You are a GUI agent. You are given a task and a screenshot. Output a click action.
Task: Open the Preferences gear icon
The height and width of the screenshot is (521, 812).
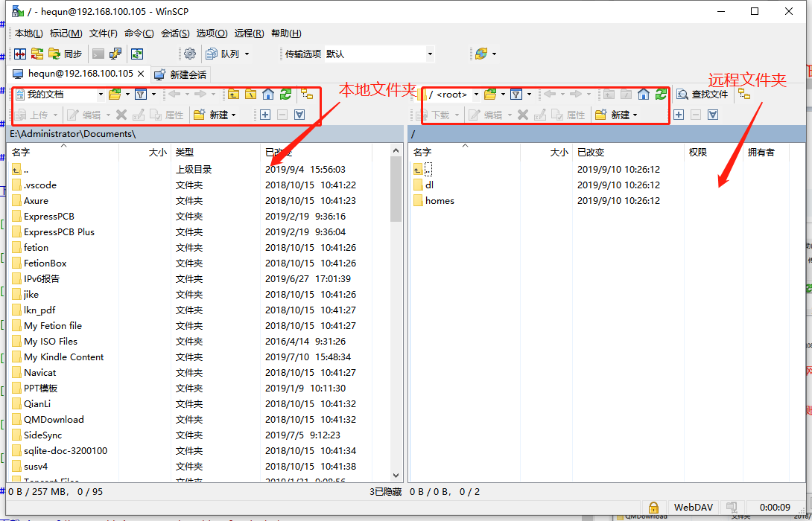[x=190, y=54]
